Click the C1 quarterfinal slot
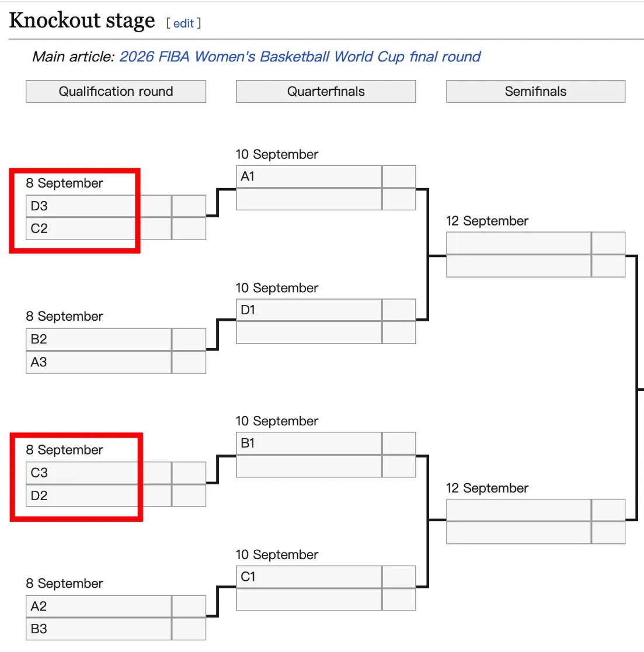 309,577
